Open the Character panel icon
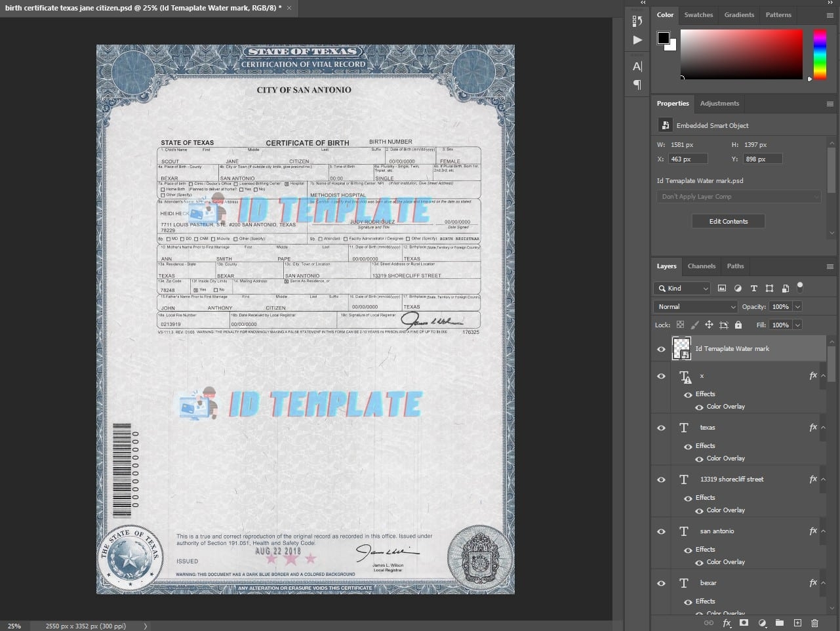This screenshot has width=840, height=631. point(637,66)
